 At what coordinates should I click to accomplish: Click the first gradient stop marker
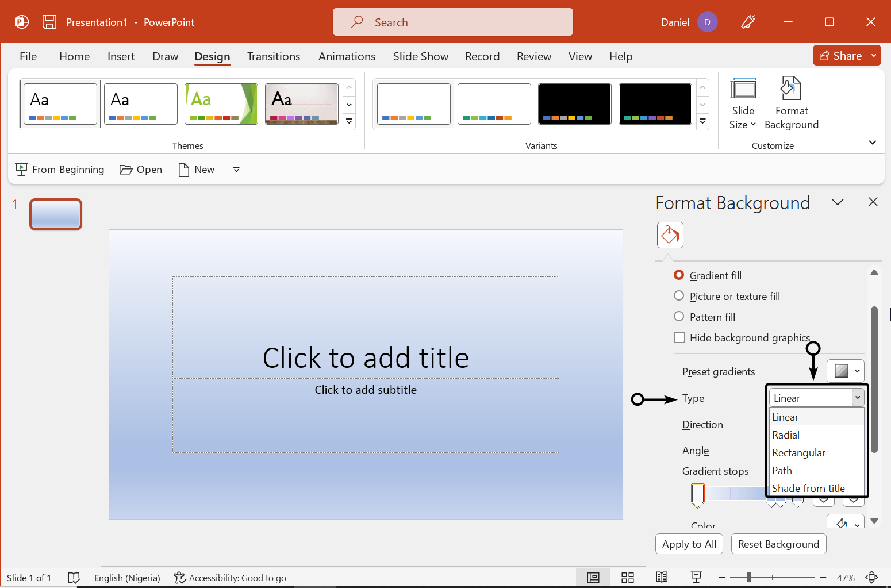pyautogui.click(x=697, y=495)
